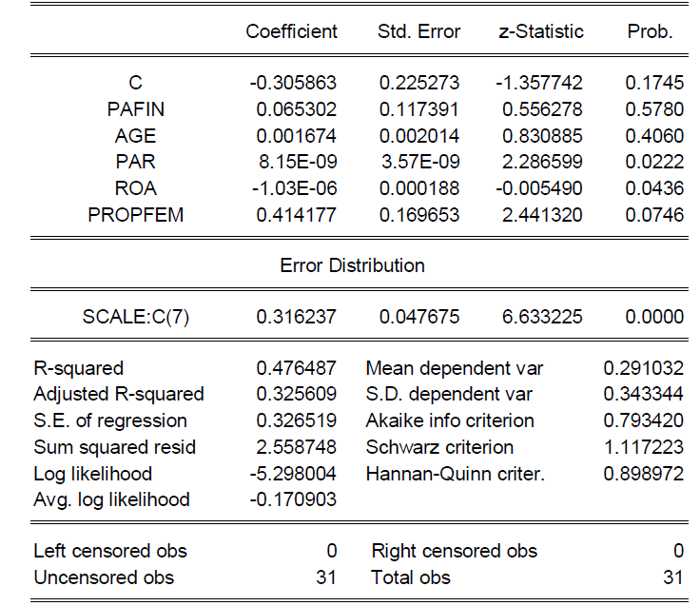Click the Error Distribution section heading
The height and width of the screenshot is (606, 700).
[x=352, y=265]
